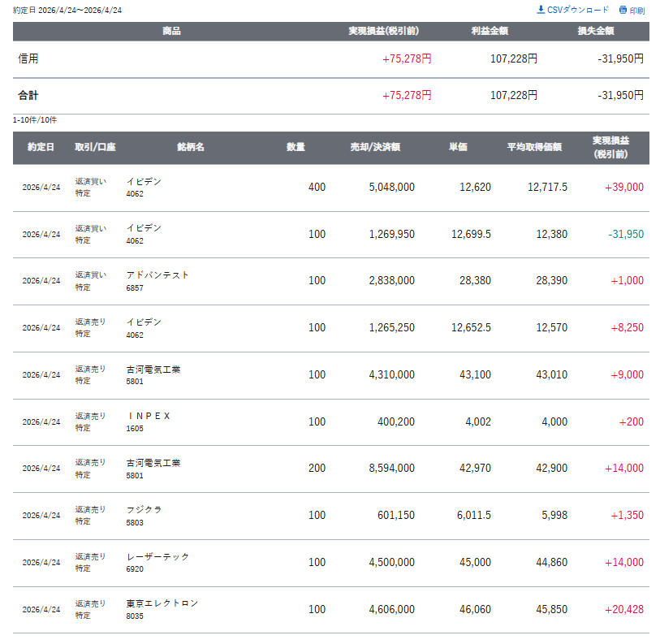Select the INPEX stock name
Screen dimensions: 660x644
coord(149,416)
